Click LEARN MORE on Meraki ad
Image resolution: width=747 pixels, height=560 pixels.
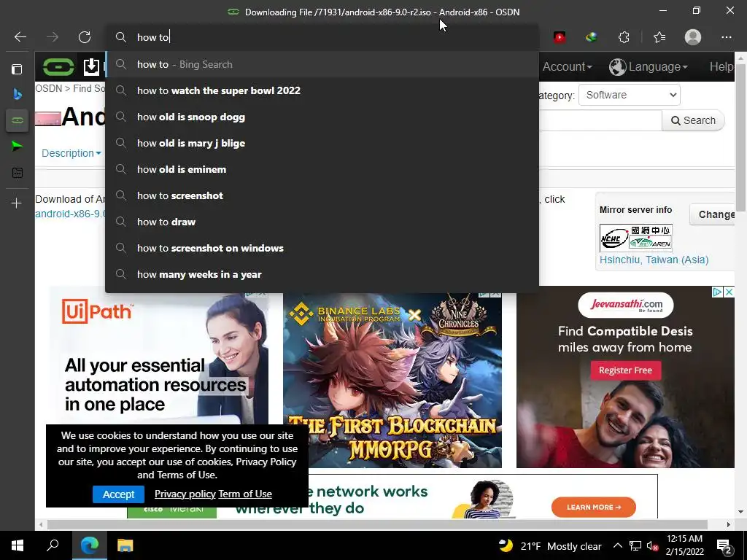594,507
